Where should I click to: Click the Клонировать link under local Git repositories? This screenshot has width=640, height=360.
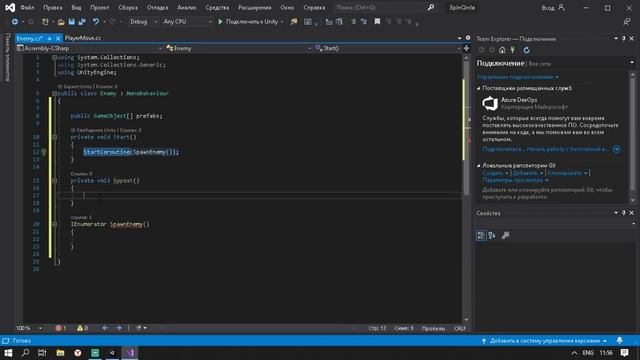click(564, 173)
